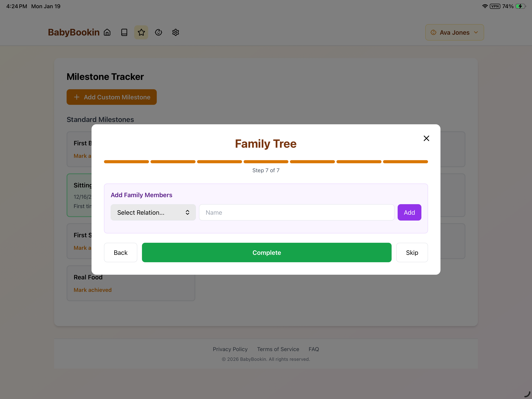Click the fourth progress step segment

(266, 162)
